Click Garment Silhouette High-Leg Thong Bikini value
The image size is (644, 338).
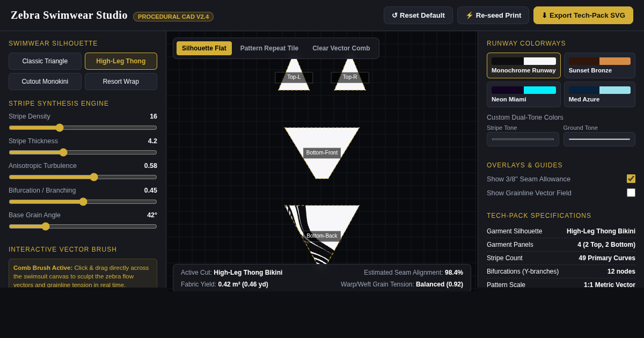(x=601, y=231)
